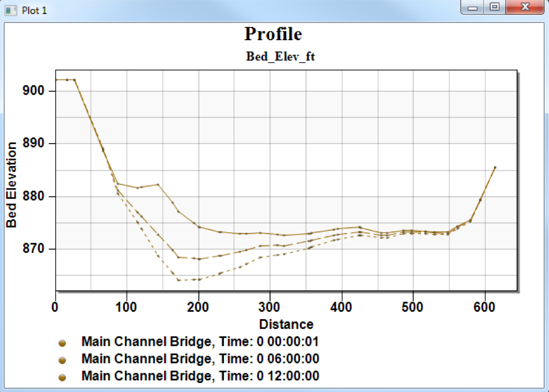Click the "Profile" chart title

pos(273,34)
